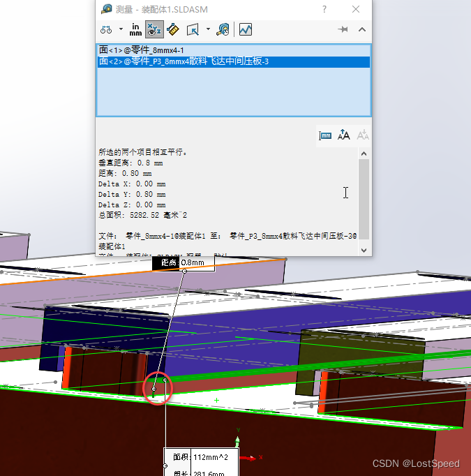Pin the Measure dialog open
The width and height of the screenshot is (471, 476).
point(343,29)
